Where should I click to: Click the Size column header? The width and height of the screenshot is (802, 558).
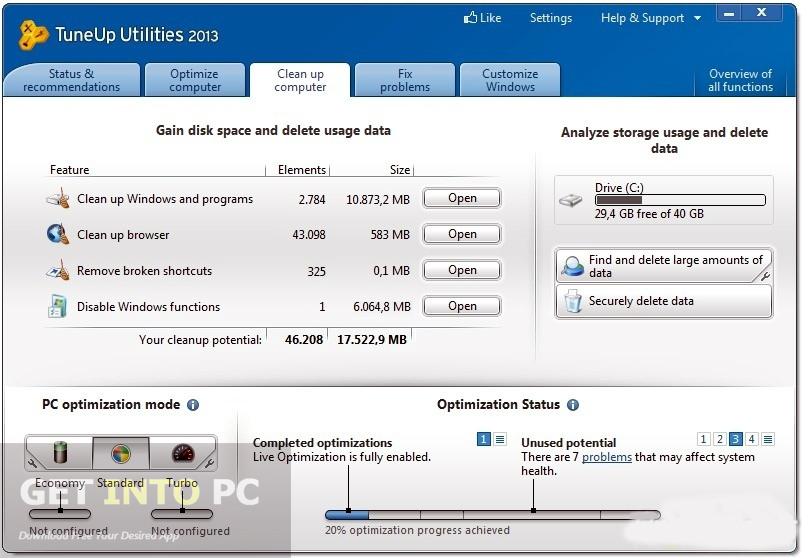click(x=399, y=170)
